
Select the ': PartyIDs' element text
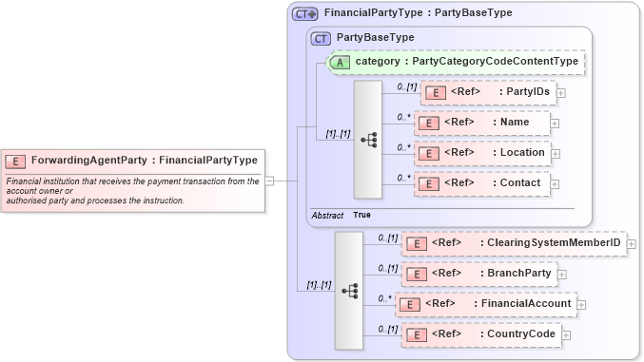tap(524, 91)
